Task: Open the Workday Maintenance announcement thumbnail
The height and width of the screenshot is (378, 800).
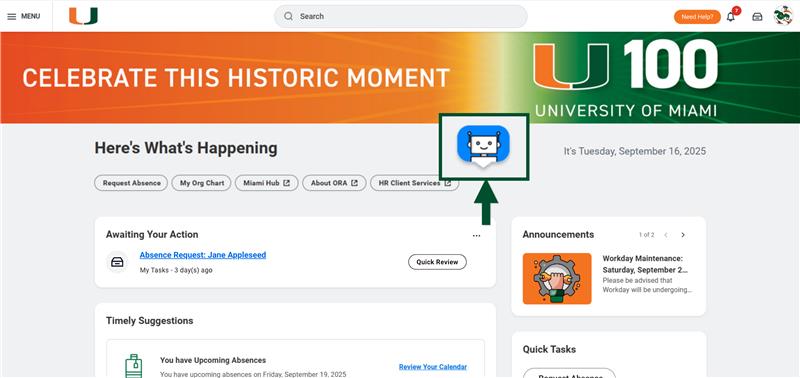Action: (557, 279)
